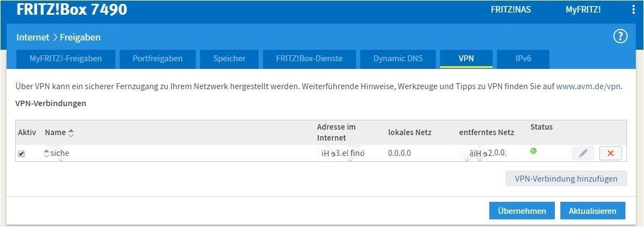Click the FRITZ!Box 7490 title
The height and width of the screenshot is (227, 644).
point(72,9)
